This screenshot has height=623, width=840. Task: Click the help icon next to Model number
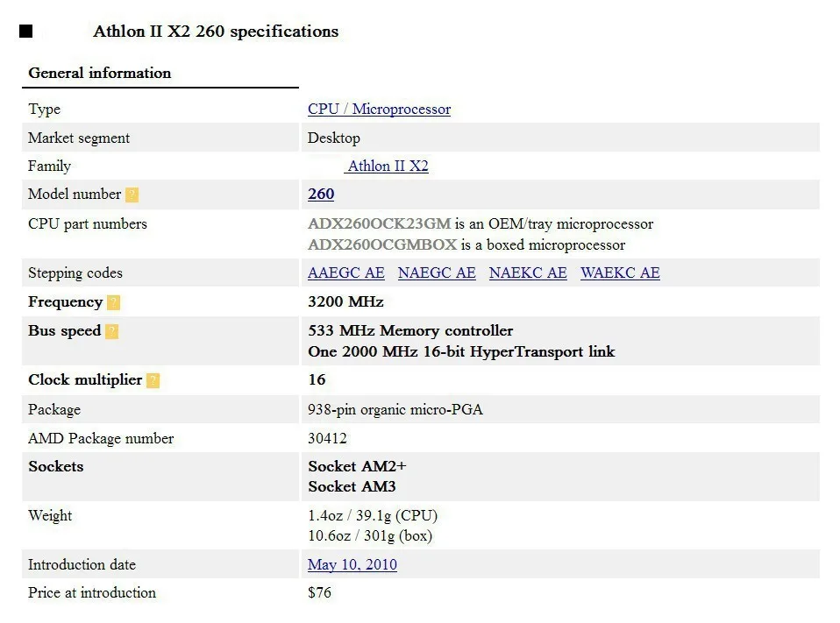tap(132, 195)
